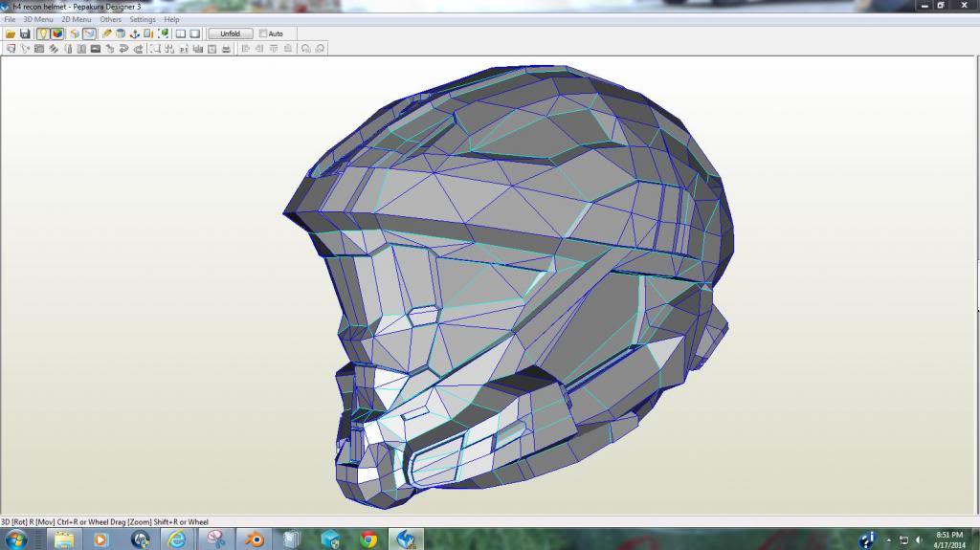Image resolution: width=980 pixels, height=550 pixels.
Task: Click the Save floppy disk icon
Action: click(x=25, y=33)
